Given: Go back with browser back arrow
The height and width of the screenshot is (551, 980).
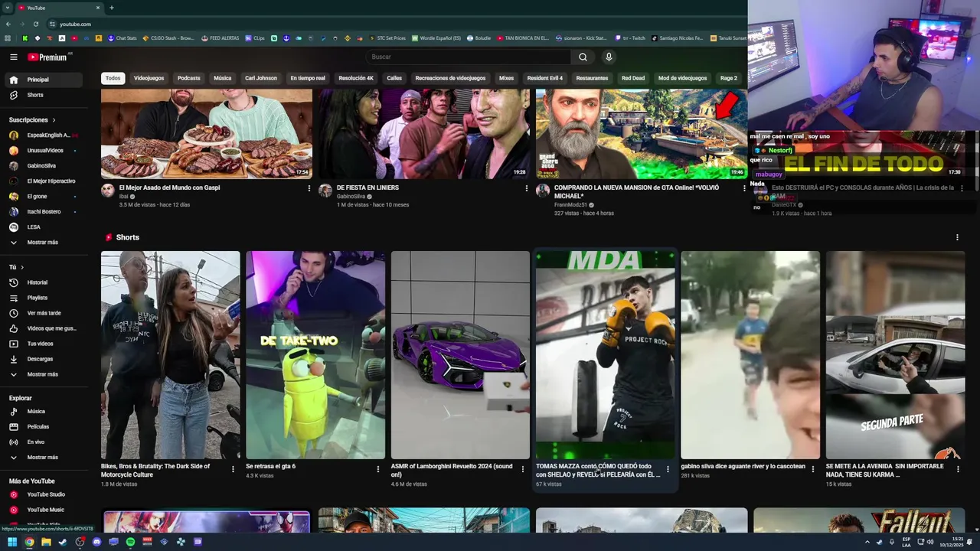Looking at the screenshot, I should (8, 24).
